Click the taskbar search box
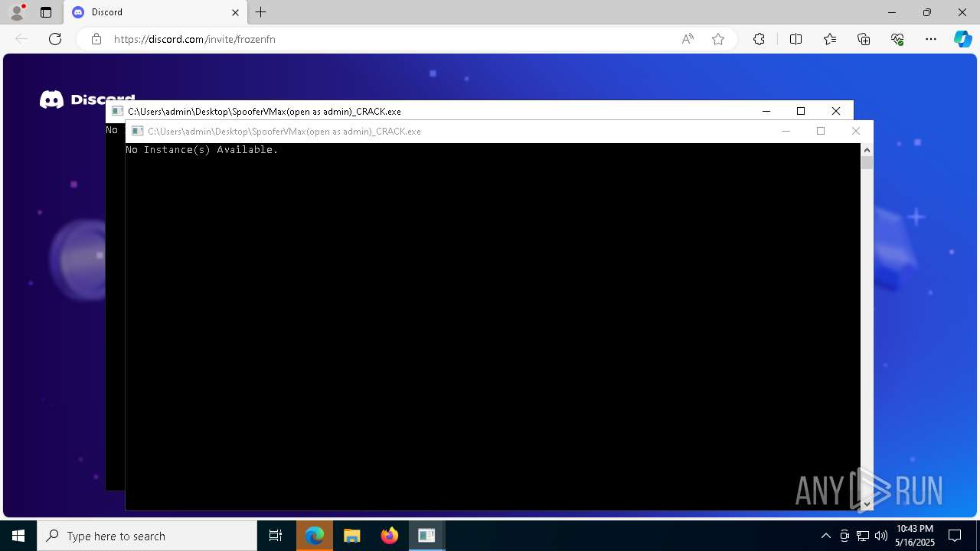The height and width of the screenshot is (551, 980). point(147,536)
